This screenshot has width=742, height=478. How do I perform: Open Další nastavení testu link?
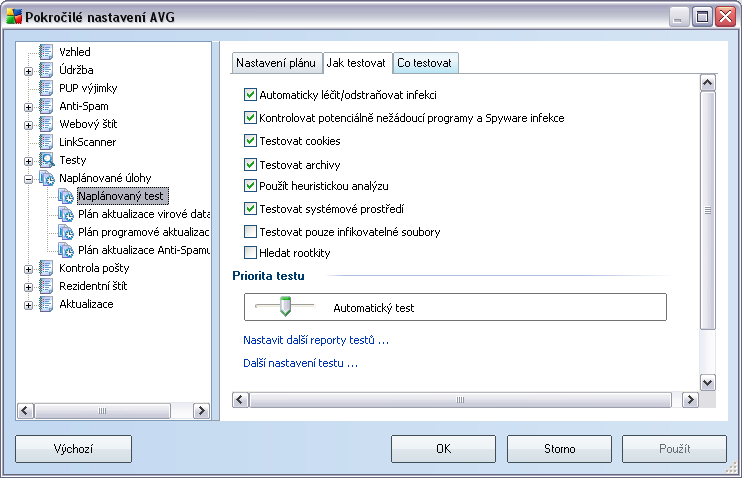pos(300,363)
